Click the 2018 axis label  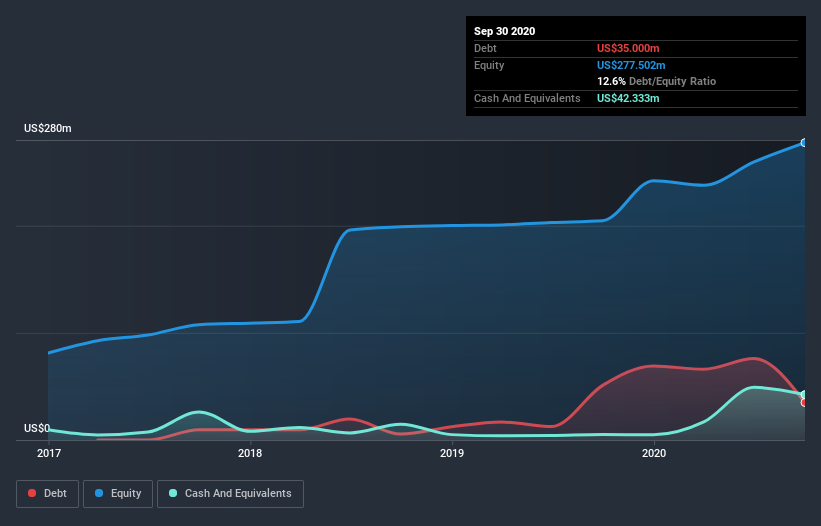(250, 453)
